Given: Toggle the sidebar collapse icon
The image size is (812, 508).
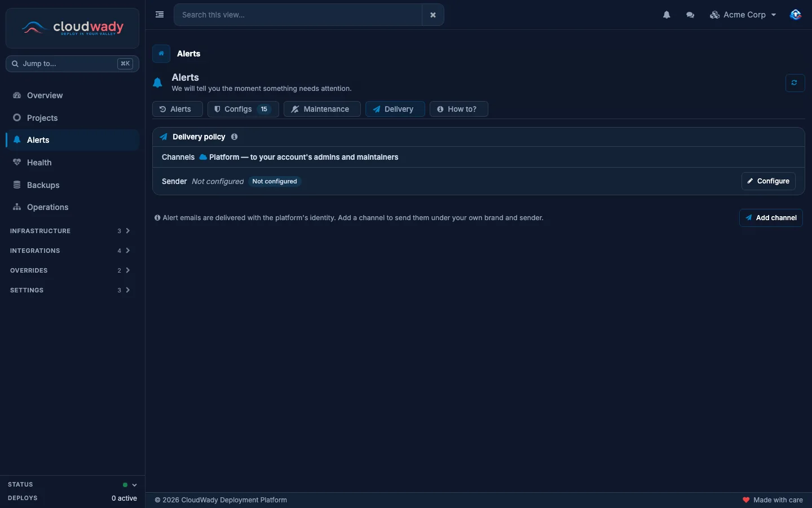Looking at the screenshot, I should click(160, 15).
